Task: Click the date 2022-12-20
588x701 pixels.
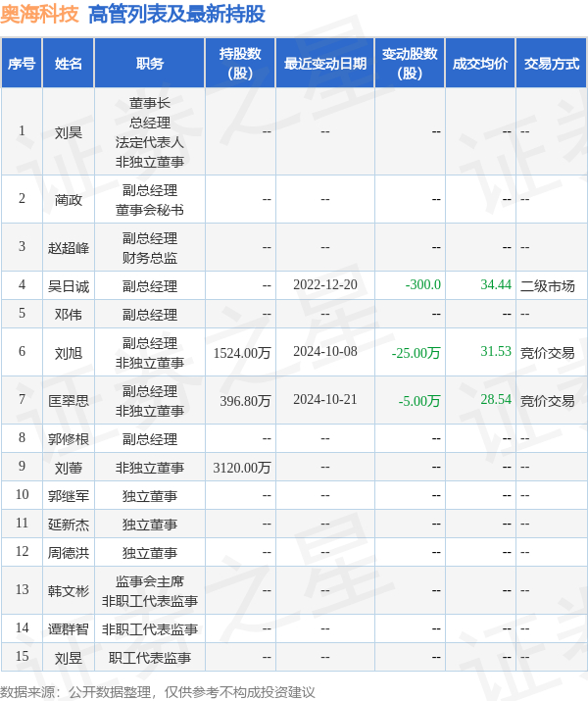Action: pos(325,284)
